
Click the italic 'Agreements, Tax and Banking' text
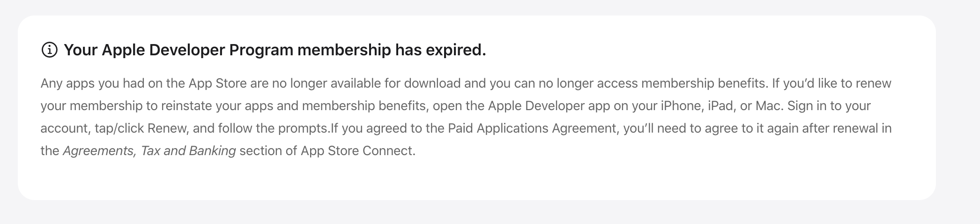pos(149,151)
